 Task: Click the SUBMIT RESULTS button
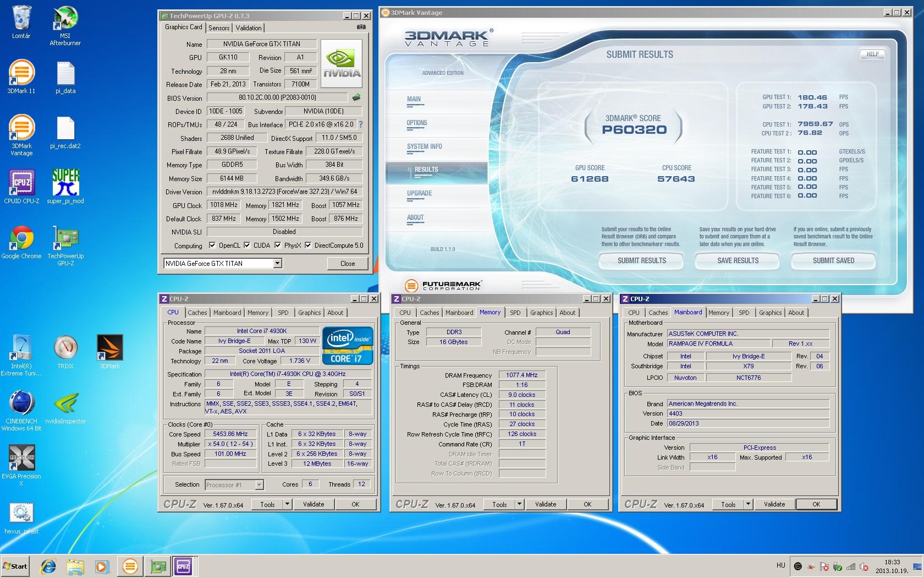[x=641, y=261]
